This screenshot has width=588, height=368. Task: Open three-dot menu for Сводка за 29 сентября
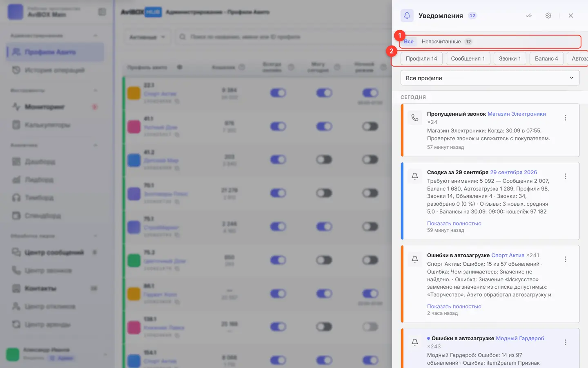(x=566, y=176)
